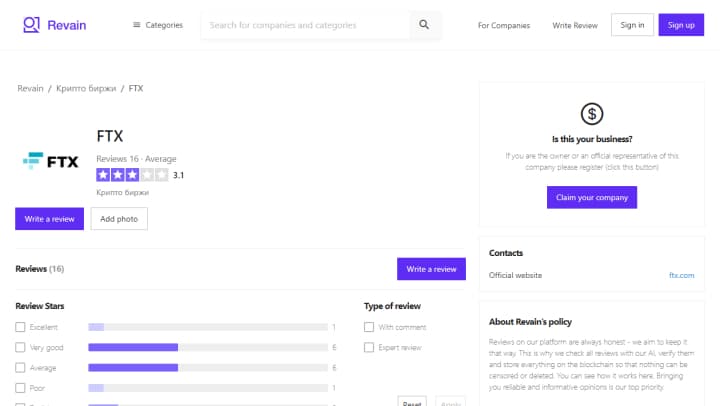Open the Categories menu
The height and width of the screenshot is (406, 720).
(158, 25)
